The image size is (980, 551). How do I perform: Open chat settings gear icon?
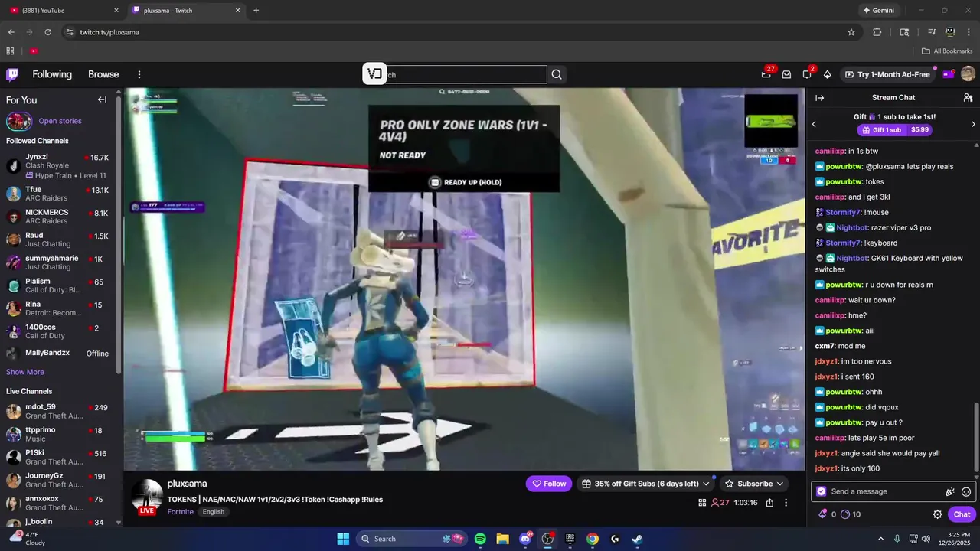tap(937, 514)
